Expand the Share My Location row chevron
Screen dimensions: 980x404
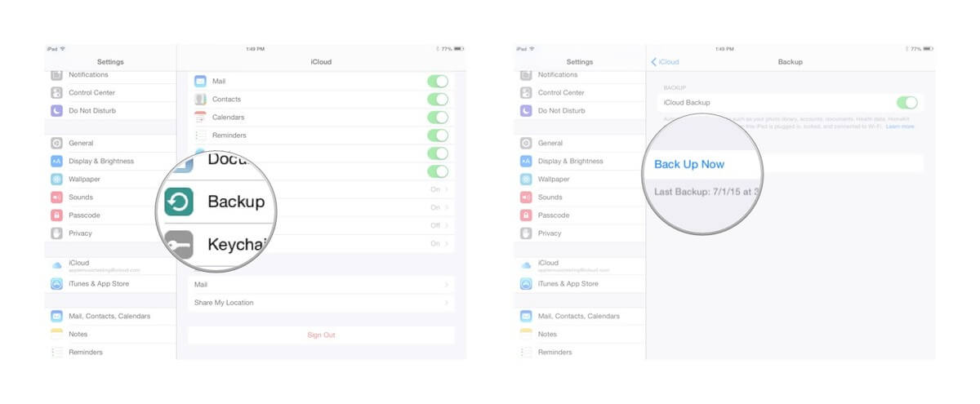coord(446,303)
